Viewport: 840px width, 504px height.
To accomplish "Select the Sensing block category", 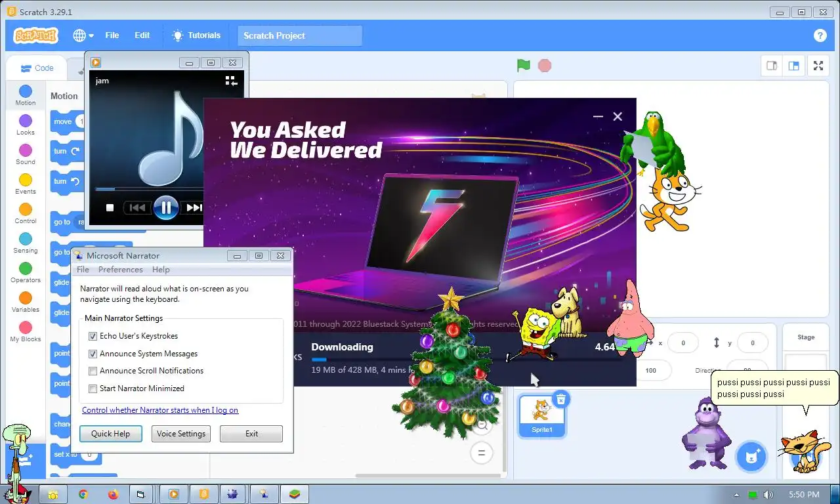I will [x=26, y=243].
